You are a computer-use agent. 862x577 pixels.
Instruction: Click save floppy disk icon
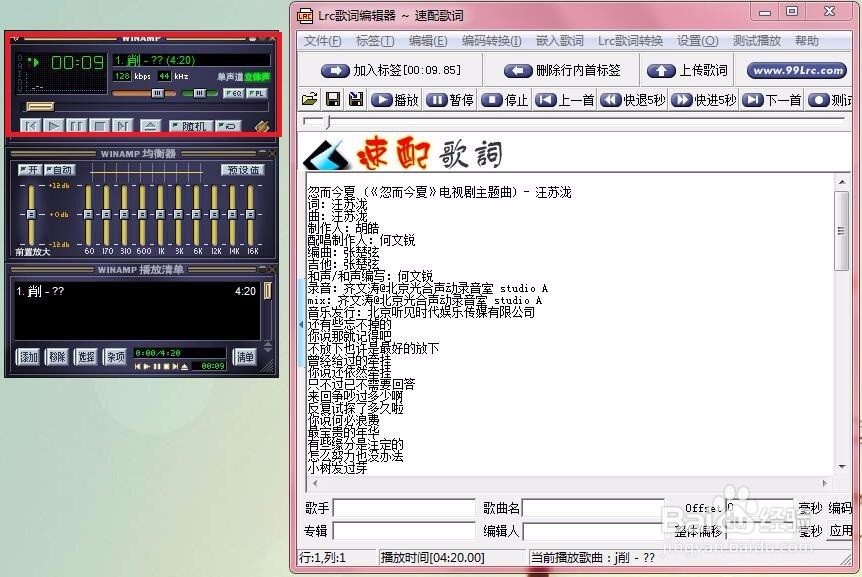(333, 99)
